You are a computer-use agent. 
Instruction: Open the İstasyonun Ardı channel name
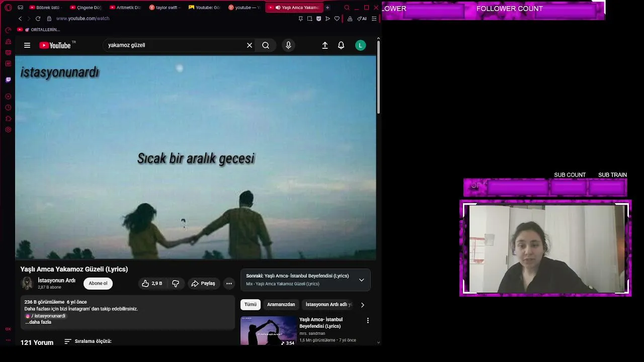tap(56, 281)
